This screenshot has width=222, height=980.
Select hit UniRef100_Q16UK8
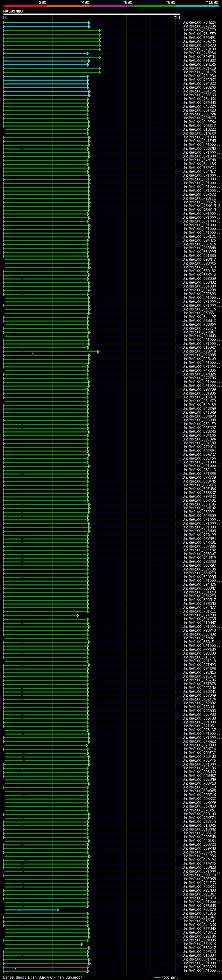[199, 397]
